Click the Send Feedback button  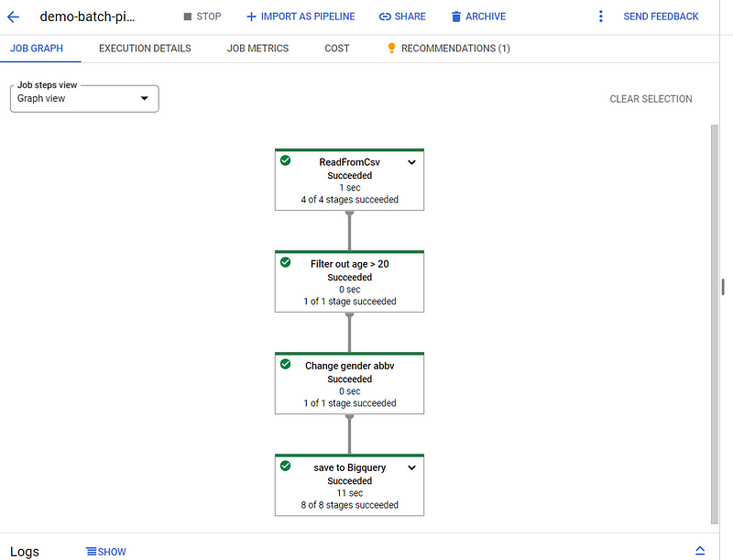(661, 16)
